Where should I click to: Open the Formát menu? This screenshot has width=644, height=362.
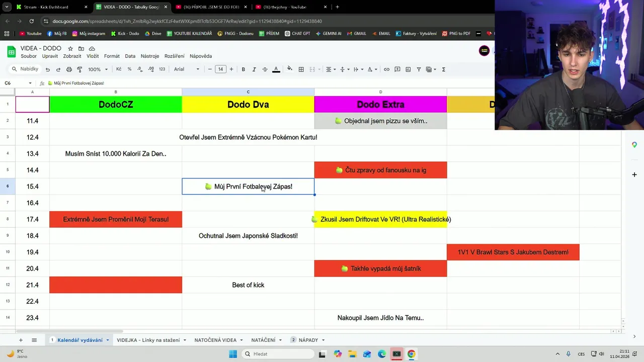pos(112,56)
